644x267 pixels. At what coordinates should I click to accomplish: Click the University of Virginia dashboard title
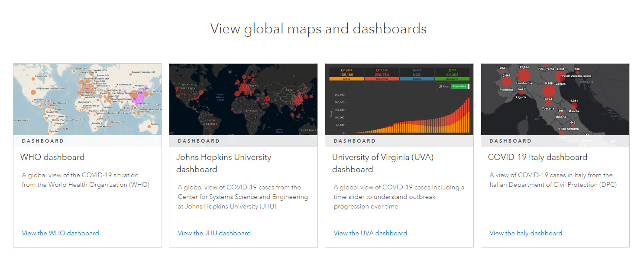point(383,163)
